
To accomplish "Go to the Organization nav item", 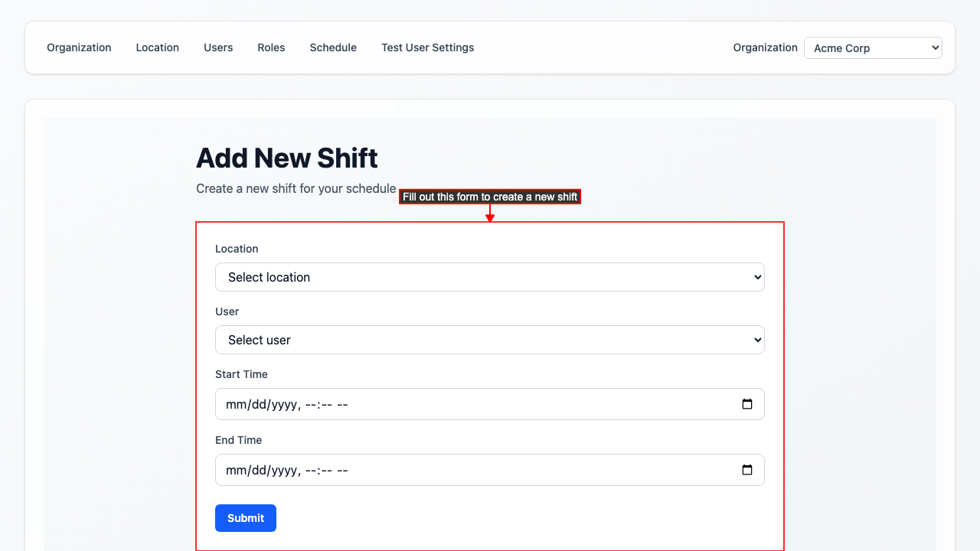I will (79, 47).
